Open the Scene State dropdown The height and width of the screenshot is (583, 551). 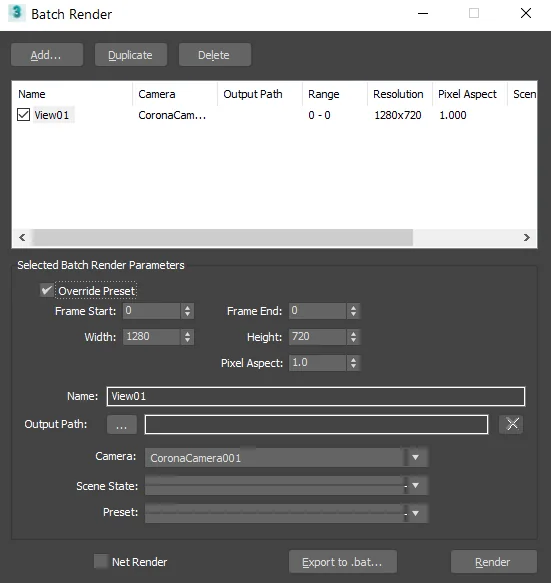coord(286,486)
